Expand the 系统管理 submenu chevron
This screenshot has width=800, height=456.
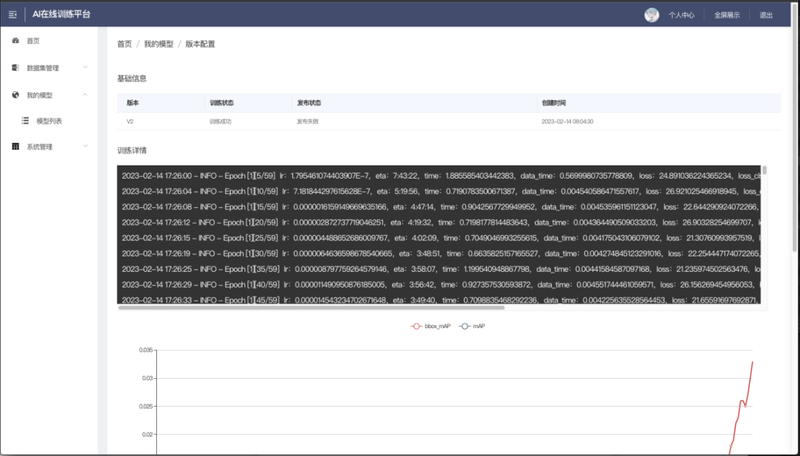click(x=85, y=146)
